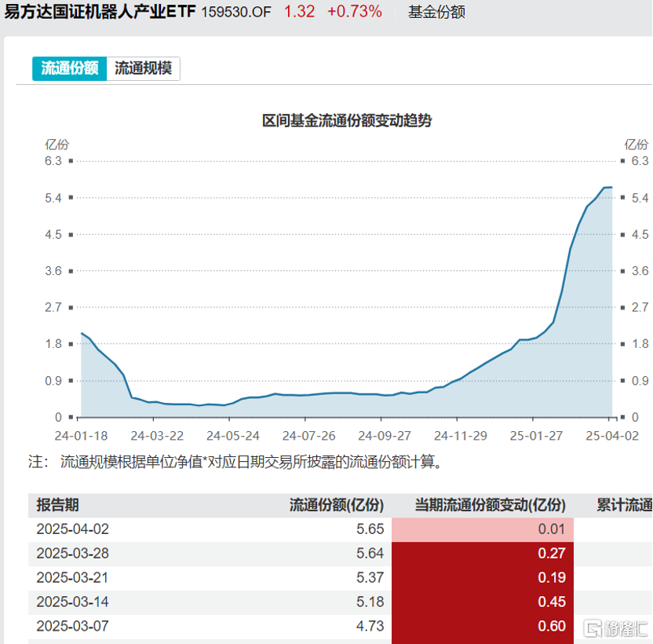Select the 流通份额 tab
Viewport: 653px width, 644px height.
pyautogui.click(x=70, y=68)
